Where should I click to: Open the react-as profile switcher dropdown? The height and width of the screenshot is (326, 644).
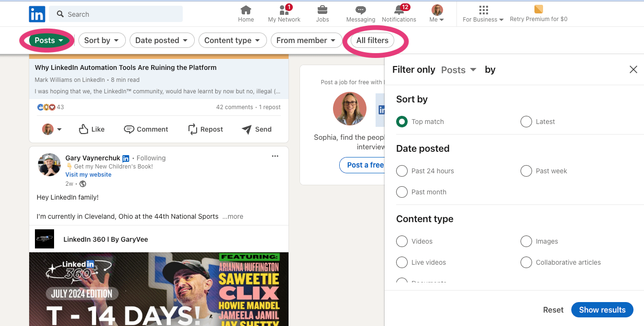click(53, 129)
